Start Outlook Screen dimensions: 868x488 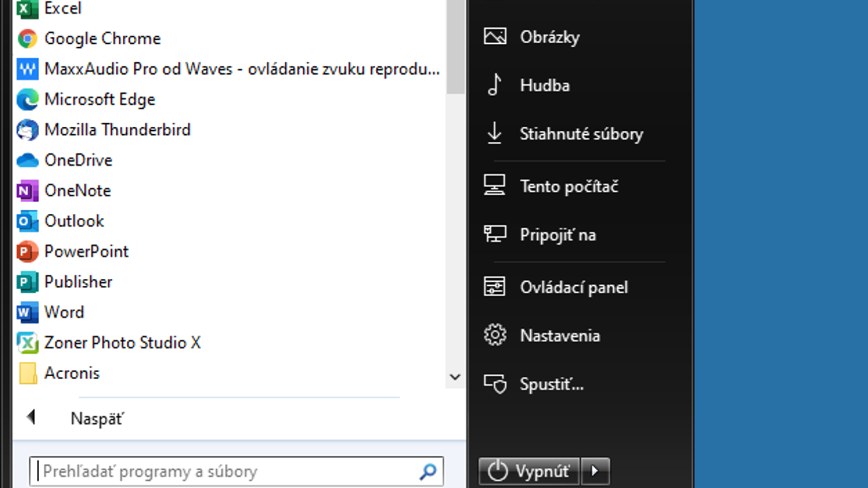point(74,221)
